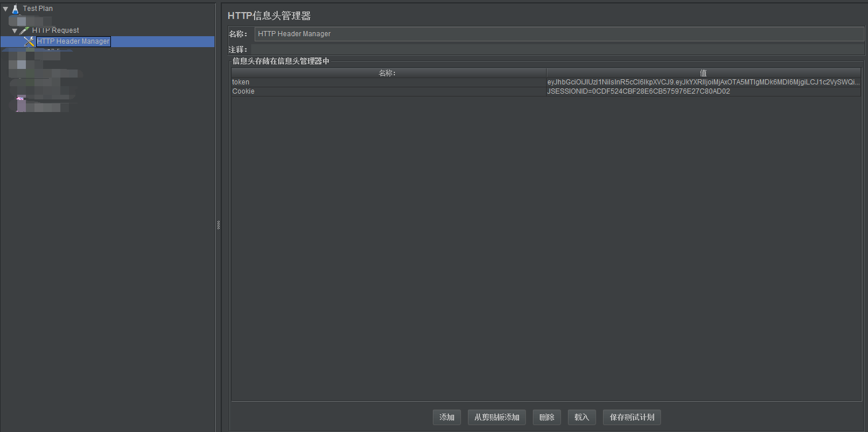
Task: Edit the 名称 name field
Action: click(x=559, y=34)
